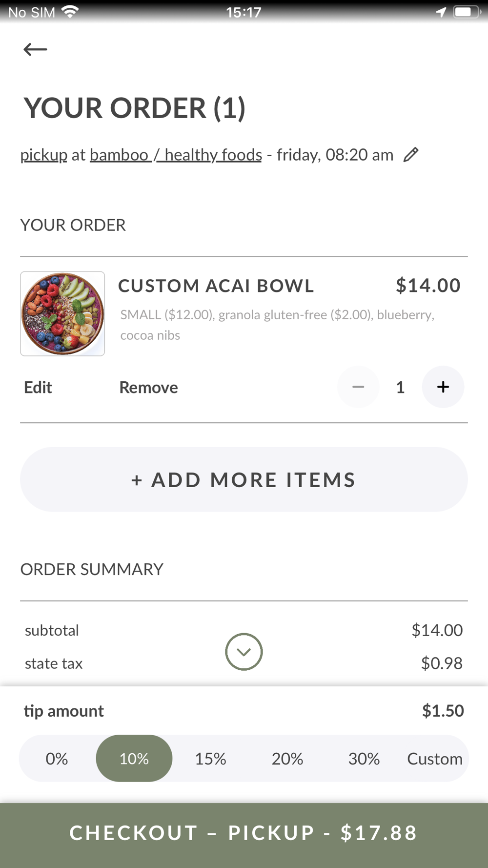The height and width of the screenshot is (868, 488).
Task: Open the pickup order type link
Action: 44,155
